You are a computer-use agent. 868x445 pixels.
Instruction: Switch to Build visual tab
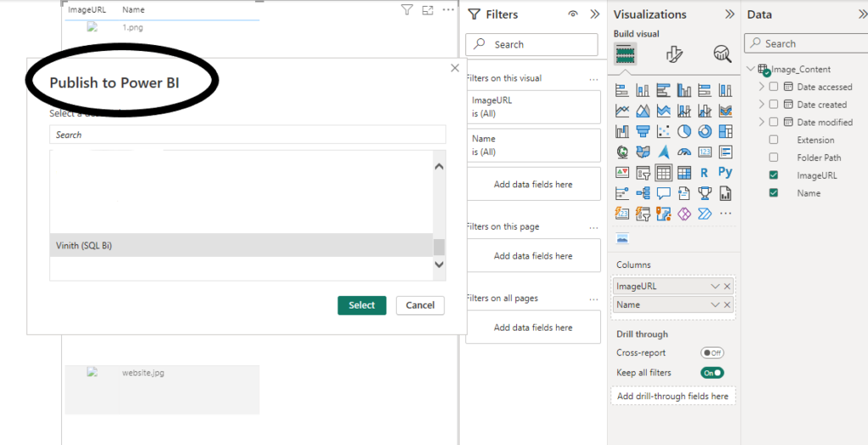(x=626, y=54)
